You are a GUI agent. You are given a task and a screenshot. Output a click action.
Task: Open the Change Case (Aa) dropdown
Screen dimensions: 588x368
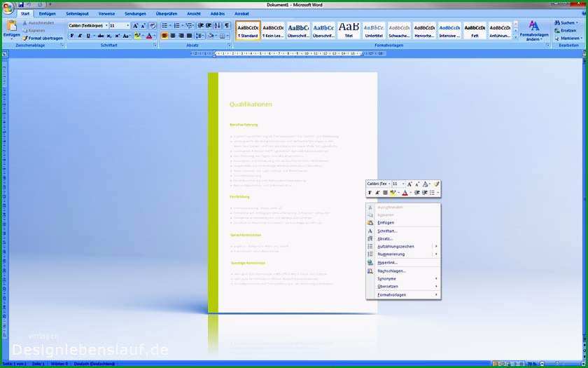tap(127, 36)
